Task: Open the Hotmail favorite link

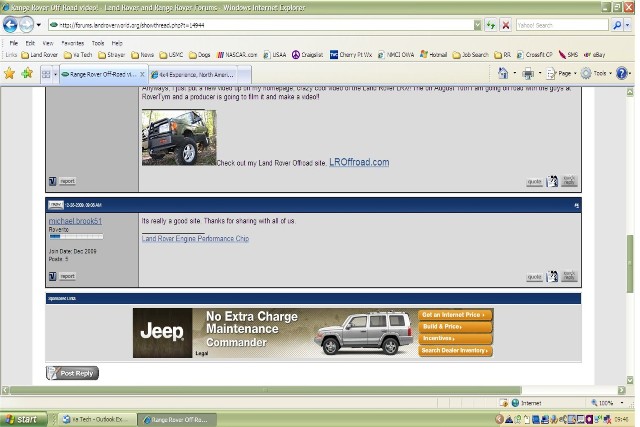Action: click(x=433, y=55)
